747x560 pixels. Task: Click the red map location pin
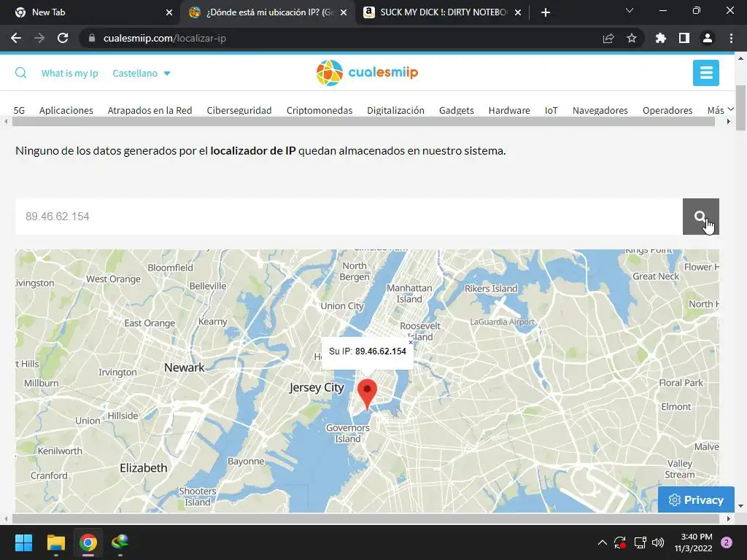(368, 394)
